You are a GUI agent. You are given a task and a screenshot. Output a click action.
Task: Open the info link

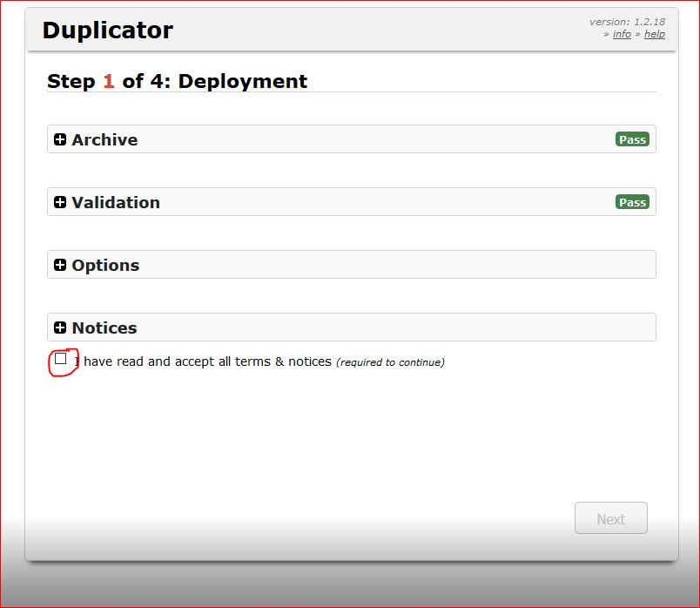coord(622,34)
